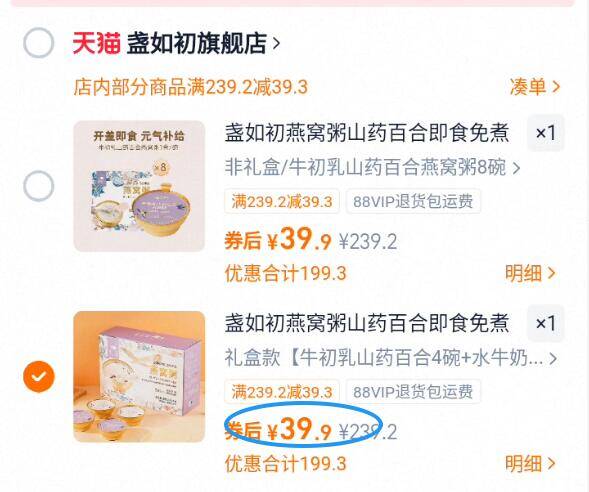This screenshot has height=492, width=589.
Task: Open 凑单 to add more items
Action: coord(535,87)
